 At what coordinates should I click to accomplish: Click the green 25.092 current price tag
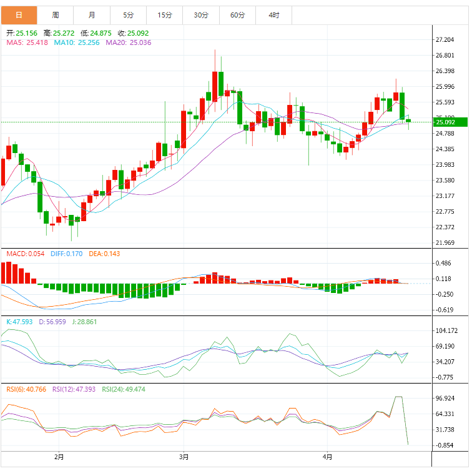447,122
